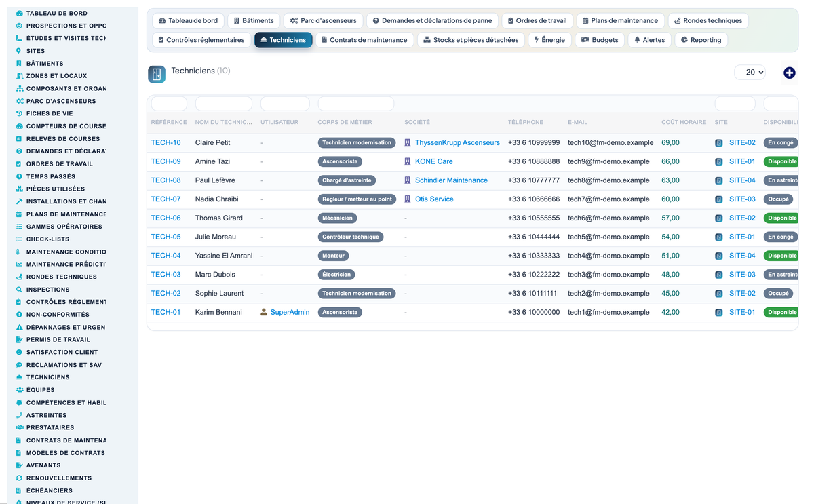Click the Permis de travail sidebar icon

pos(19,339)
